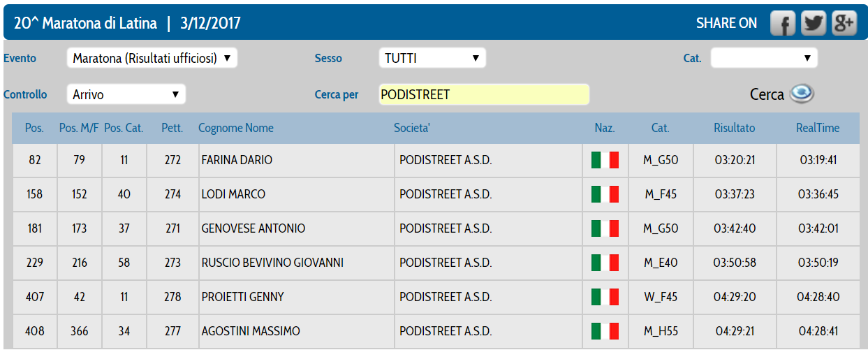Expand the Cat. category dropdown
This screenshot has height=350, width=868.
[x=764, y=58]
